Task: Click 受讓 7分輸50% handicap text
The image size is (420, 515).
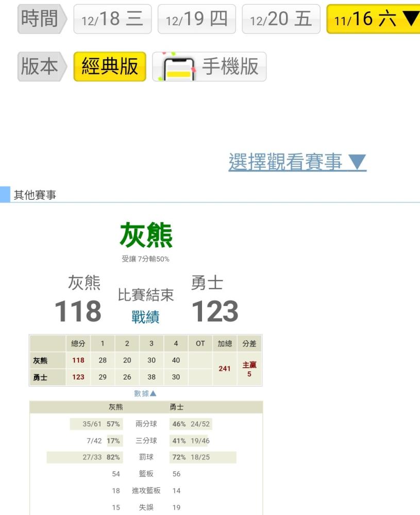Action: 146,259
